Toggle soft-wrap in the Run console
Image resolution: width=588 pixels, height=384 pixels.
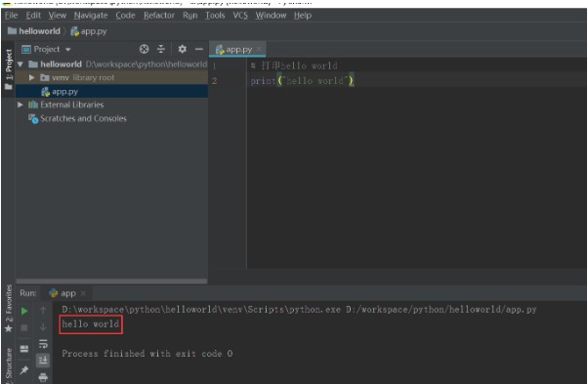pyautogui.click(x=43, y=344)
